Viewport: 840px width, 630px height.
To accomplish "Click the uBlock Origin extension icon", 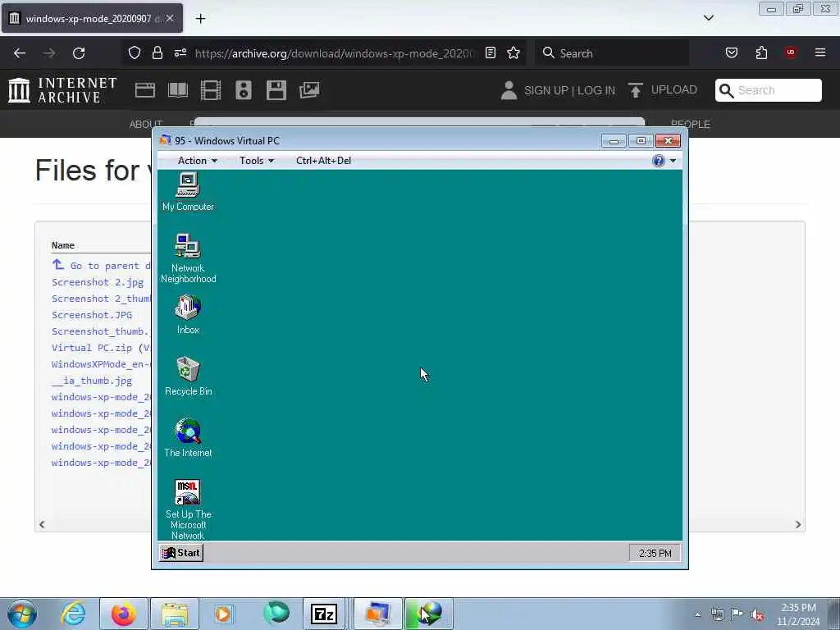I will coord(790,52).
